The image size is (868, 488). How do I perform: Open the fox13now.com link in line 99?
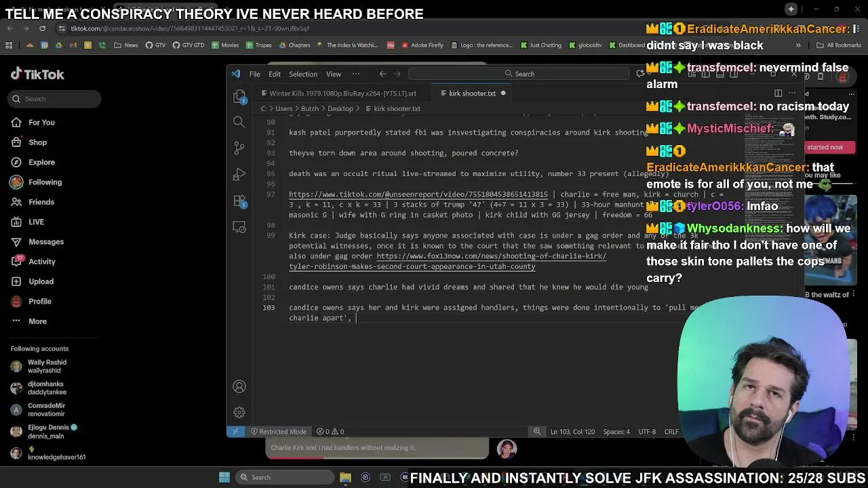[448, 262]
